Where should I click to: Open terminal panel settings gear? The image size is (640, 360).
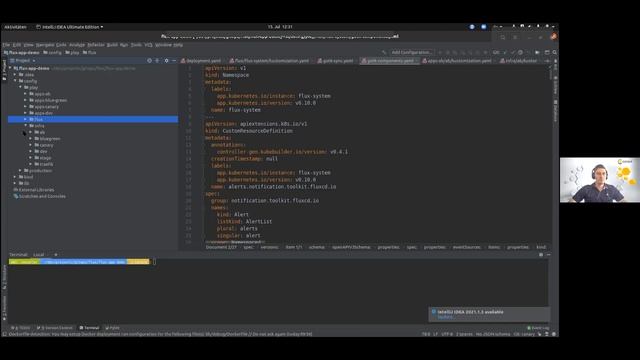[541, 255]
